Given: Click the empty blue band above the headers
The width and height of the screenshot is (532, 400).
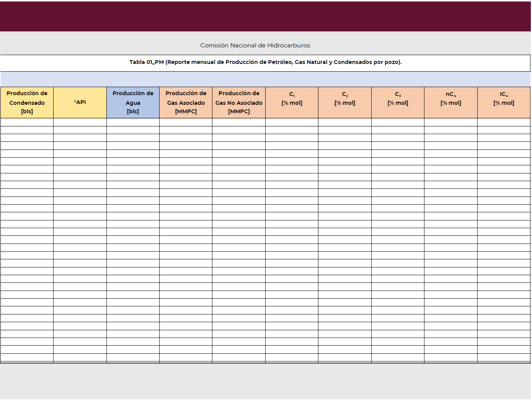Looking at the screenshot, I should click(x=266, y=77).
